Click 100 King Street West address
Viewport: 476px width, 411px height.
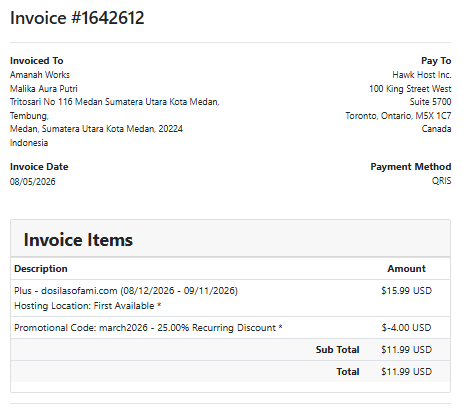coord(410,89)
